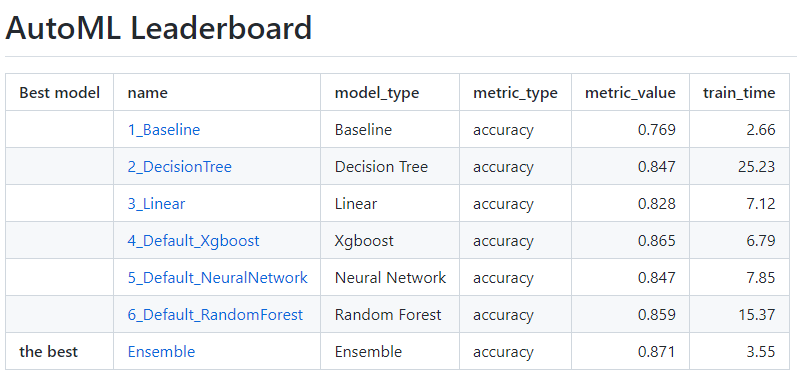Open the 3_Linear model link
The height and width of the screenshot is (377, 797).
coord(156,204)
